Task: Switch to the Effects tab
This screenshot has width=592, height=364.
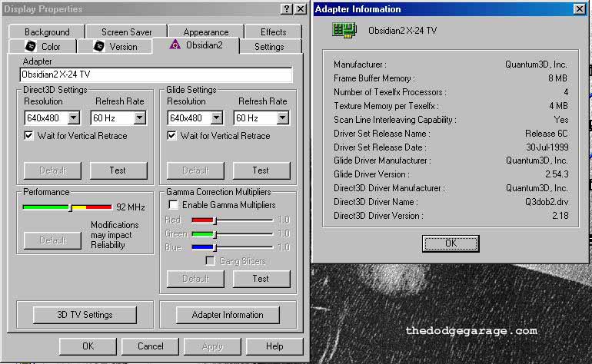Action: coord(273,31)
